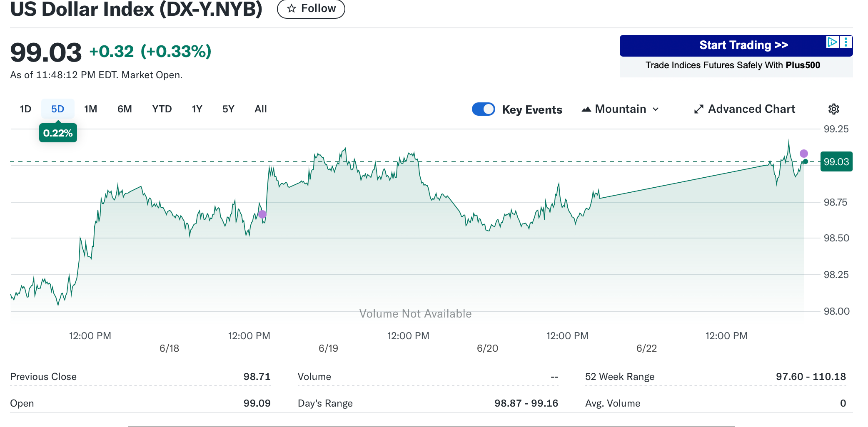This screenshot has width=868, height=427.
Task: Click the 0.22% change badge
Action: (x=58, y=133)
